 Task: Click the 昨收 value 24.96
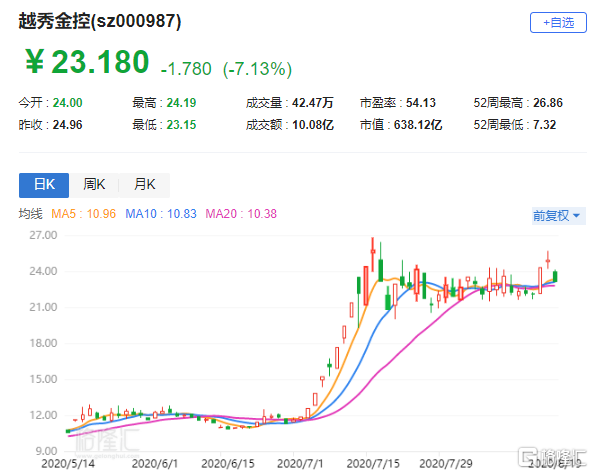click(x=67, y=125)
